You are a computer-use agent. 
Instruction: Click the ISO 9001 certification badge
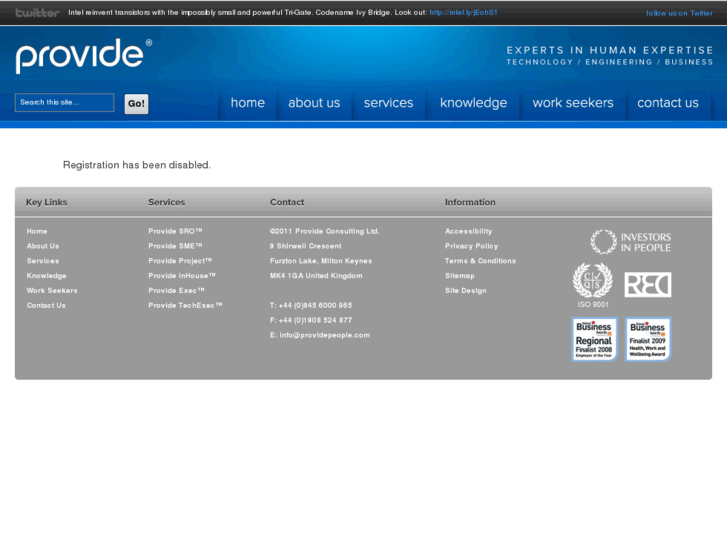[x=593, y=285]
